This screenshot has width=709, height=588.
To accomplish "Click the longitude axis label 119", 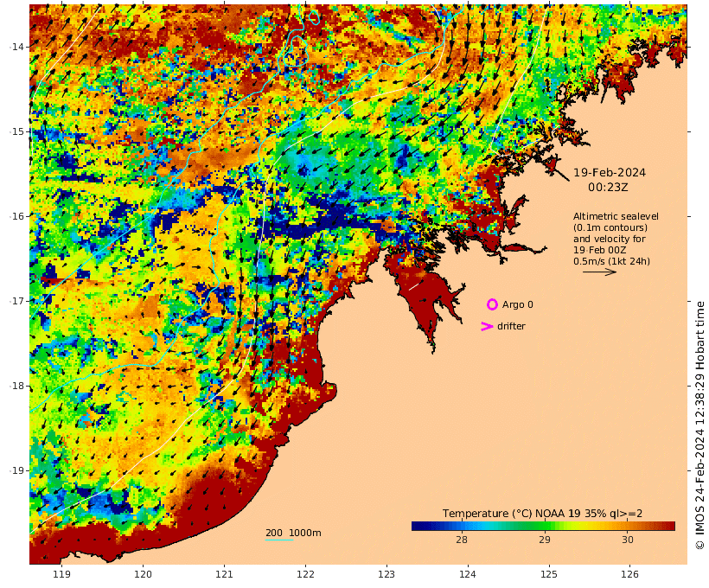I will 62,574.
